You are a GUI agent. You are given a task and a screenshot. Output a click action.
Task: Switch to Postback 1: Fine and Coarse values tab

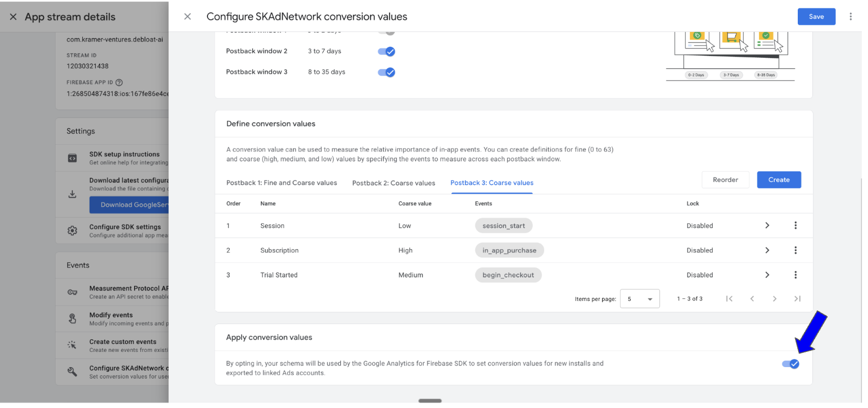click(281, 183)
